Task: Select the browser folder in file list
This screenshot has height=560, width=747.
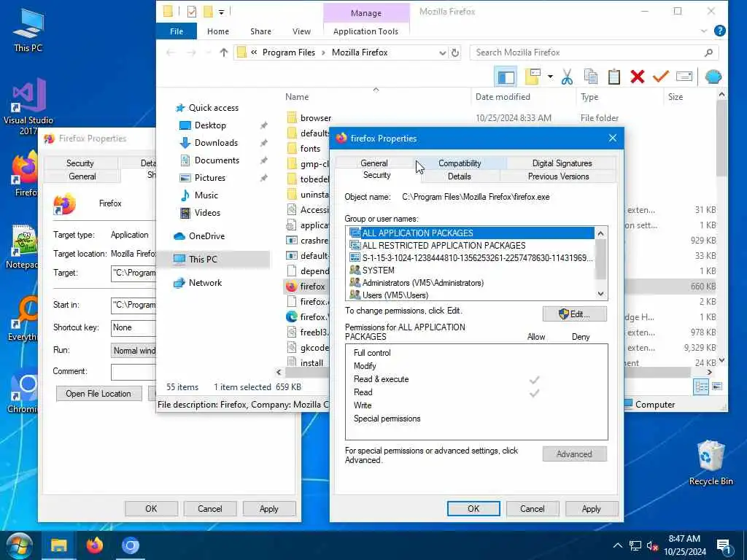Action: point(315,117)
